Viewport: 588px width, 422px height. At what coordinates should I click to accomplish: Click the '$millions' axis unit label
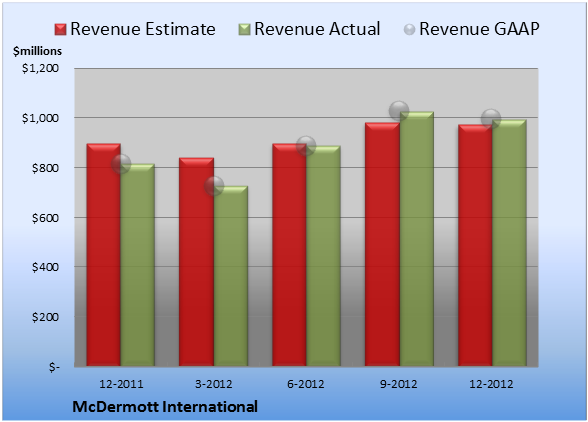(37, 51)
